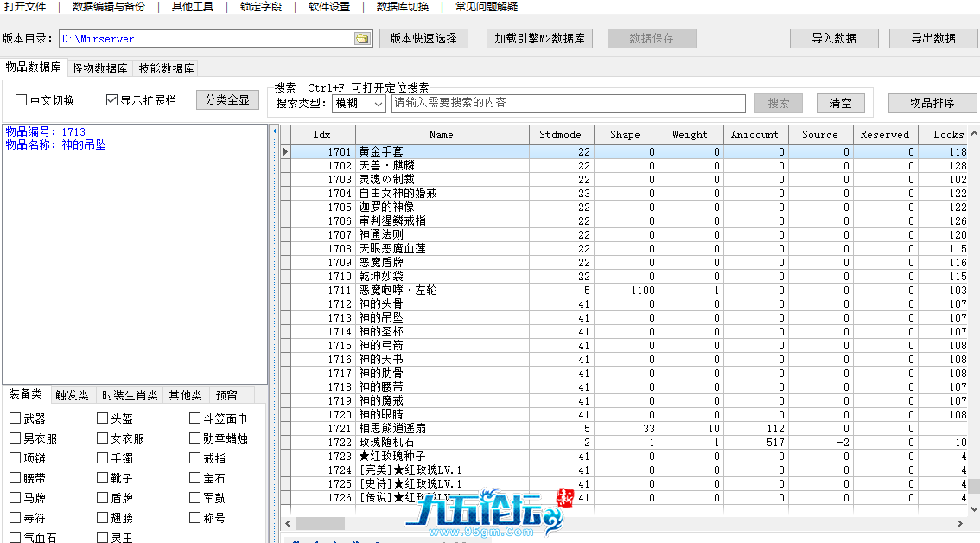Open the 软件设置 menu
Image resolution: width=980 pixels, height=543 pixels.
pos(329,7)
